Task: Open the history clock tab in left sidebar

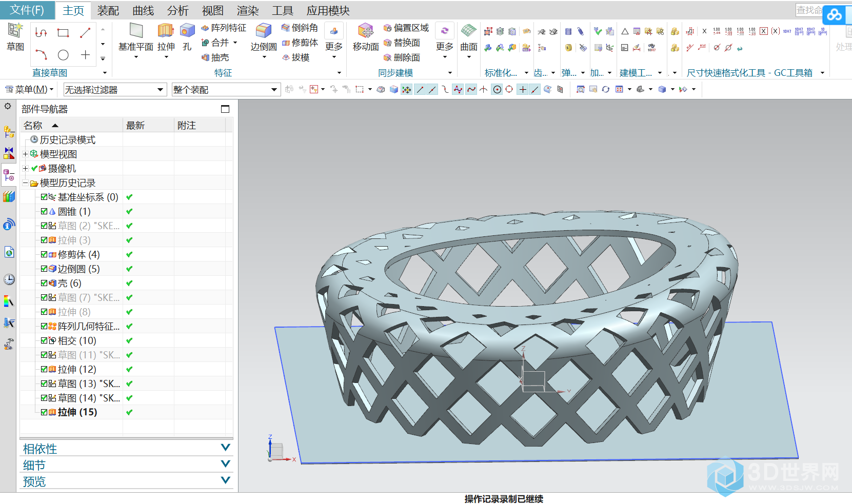Action: pos(9,279)
